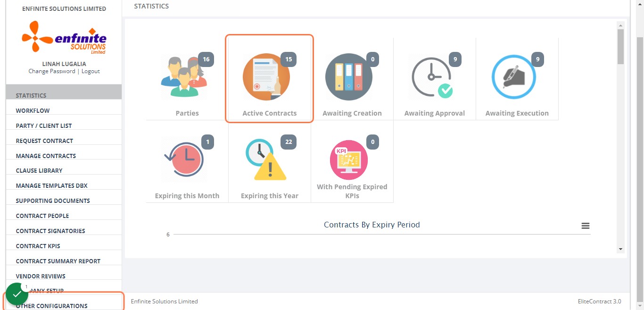Select the STATISTICS tab header
This screenshot has width=644, height=310.
(151, 6)
